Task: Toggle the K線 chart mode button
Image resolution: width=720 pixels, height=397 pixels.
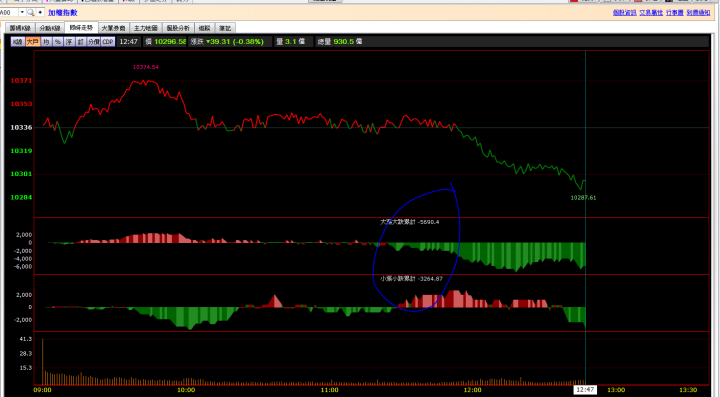Action: click(17, 42)
